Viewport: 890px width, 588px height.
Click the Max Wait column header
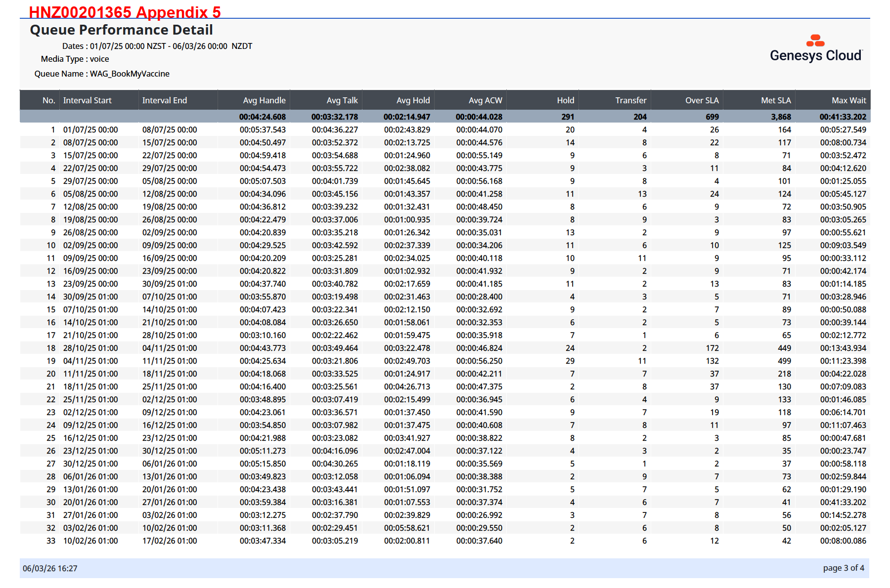point(848,100)
